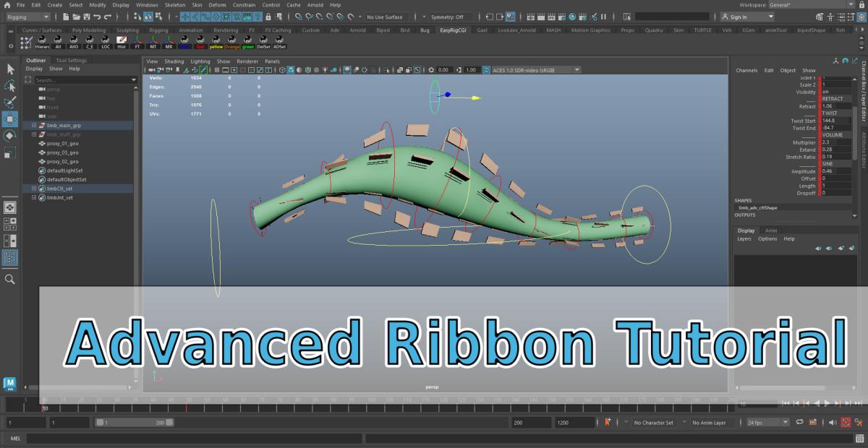Click the DelSet shelf button
Image resolution: width=868 pixels, height=448 pixels.
click(x=264, y=43)
